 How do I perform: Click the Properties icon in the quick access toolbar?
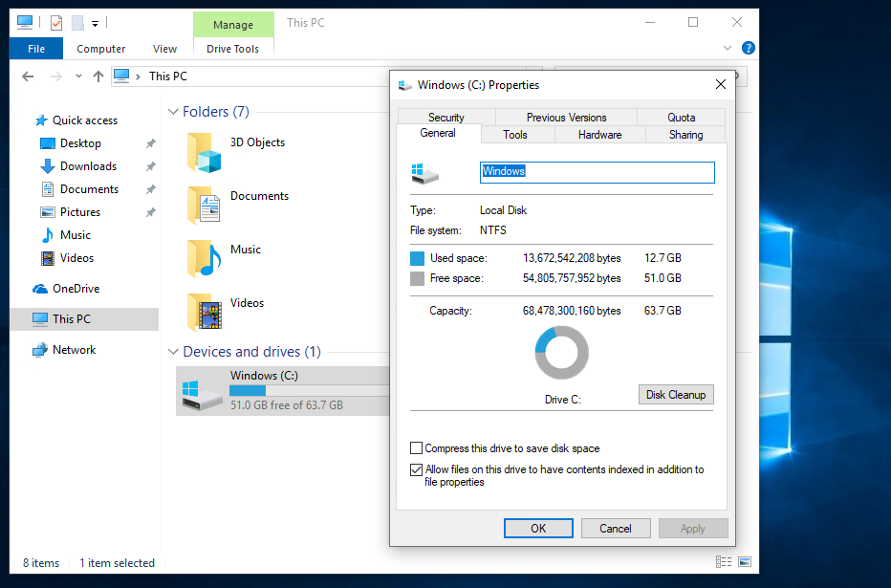point(55,22)
